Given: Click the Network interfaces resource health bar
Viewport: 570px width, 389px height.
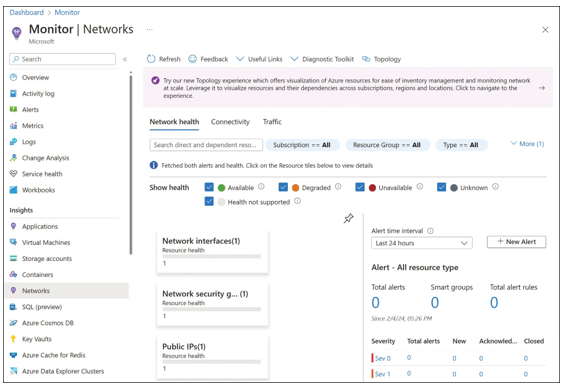Looking at the screenshot, I should [x=211, y=256].
